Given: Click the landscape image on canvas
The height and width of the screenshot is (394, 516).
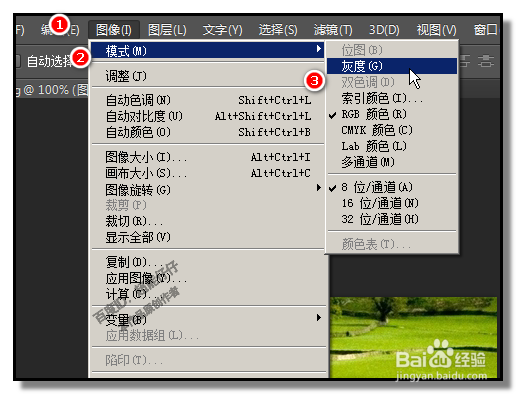Looking at the screenshot, I should pyautogui.click(x=413, y=337).
